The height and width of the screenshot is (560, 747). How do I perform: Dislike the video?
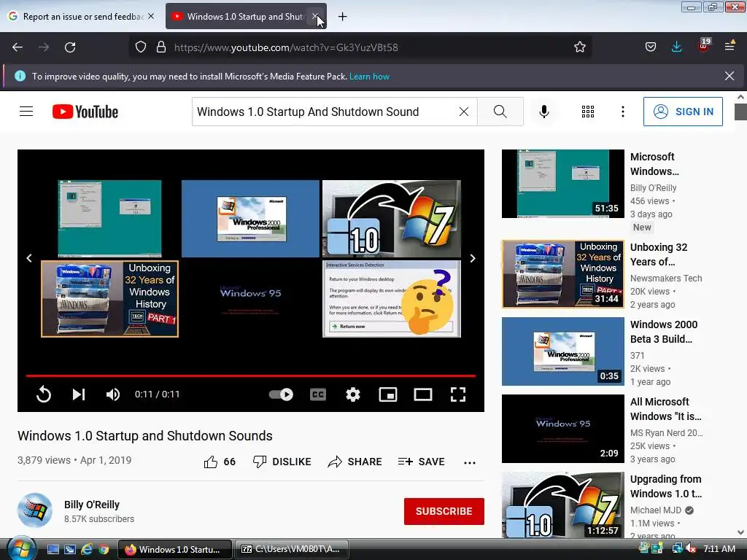(282, 462)
